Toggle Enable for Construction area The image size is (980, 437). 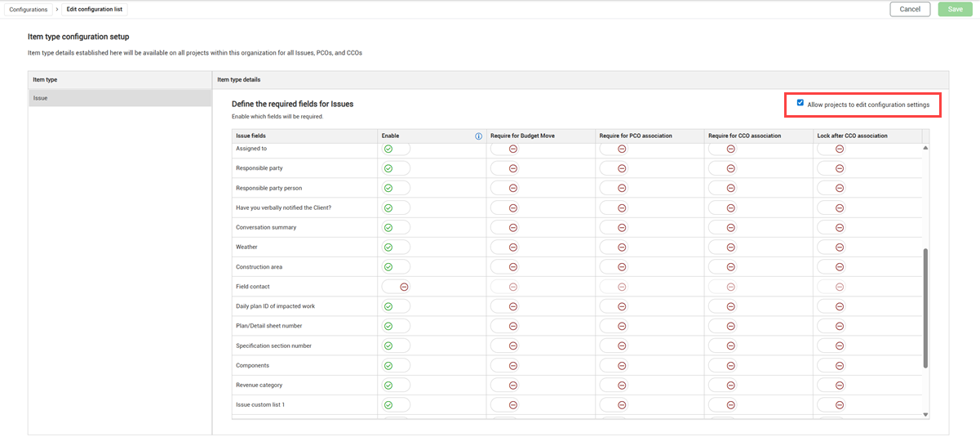click(x=396, y=267)
